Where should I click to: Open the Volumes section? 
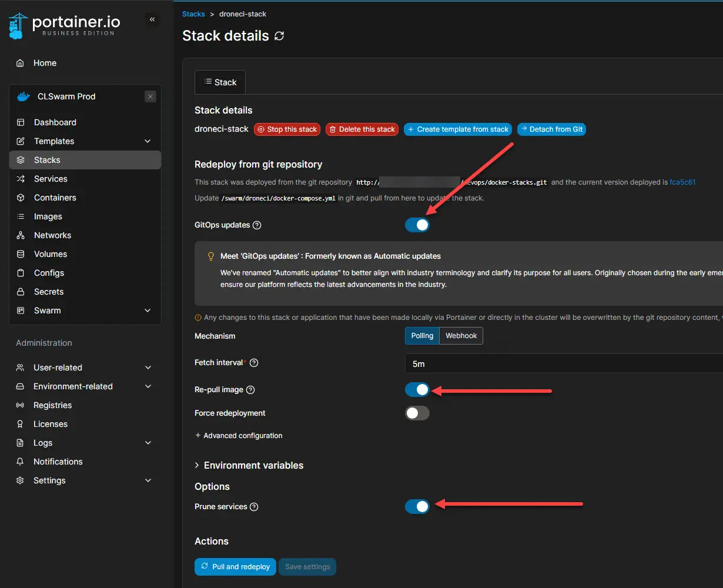pos(51,253)
